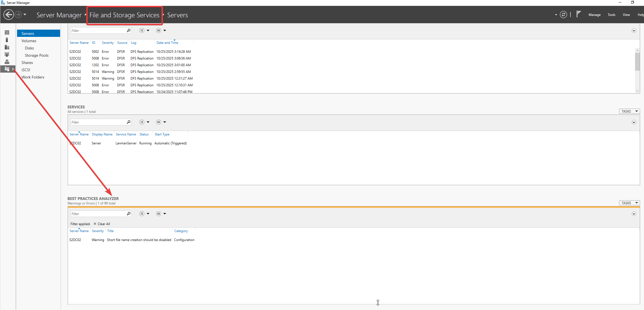644x310 pixels.
Task: Open Services TASKS dropdown
Action: point(629,111)
